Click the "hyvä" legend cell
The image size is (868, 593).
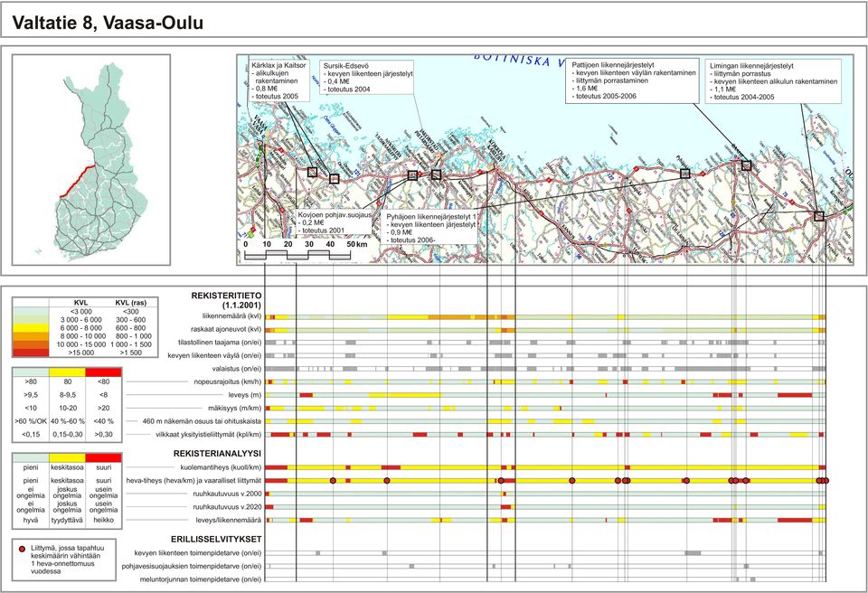click(31, 520)
